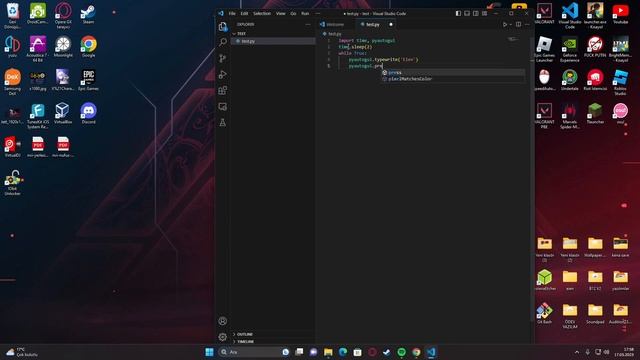Open the Testing flask view
Image resolution: width=640 pixels, height=360 pixels.
[x=222, y=122]
